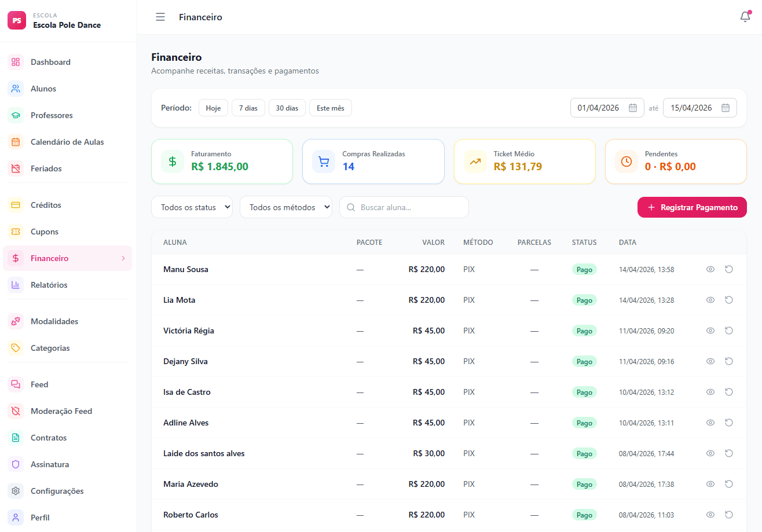View Maria Azevedo payment eye icon
The height and width of the screenshot is (532, 762).
pyautogui.click(x=710, y=484)
